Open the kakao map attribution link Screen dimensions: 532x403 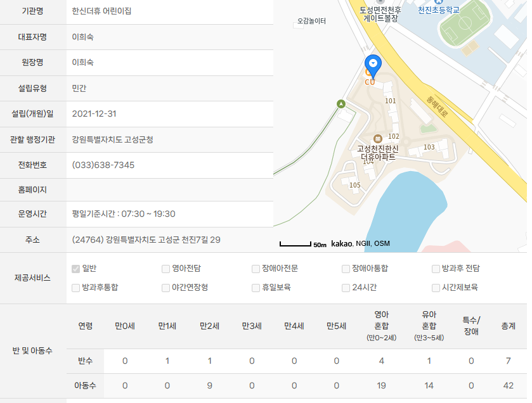tap(341, 243)
